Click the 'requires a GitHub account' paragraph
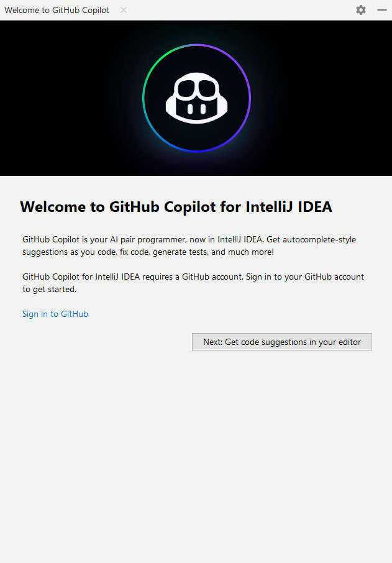Viewport: 392px width, 563px height. [193, 283]
